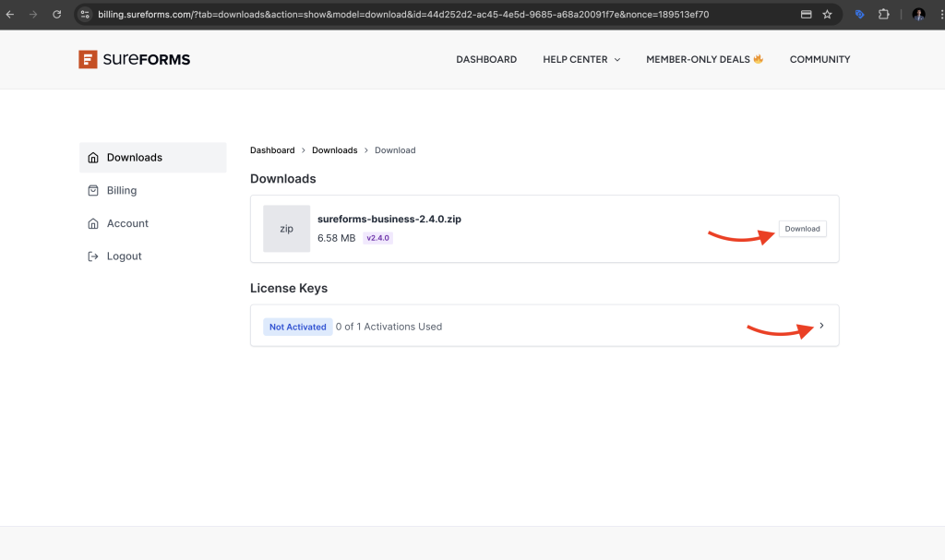The image size is (945, 560).
Task: Select Billing in the sidebar
Action: 121,190
